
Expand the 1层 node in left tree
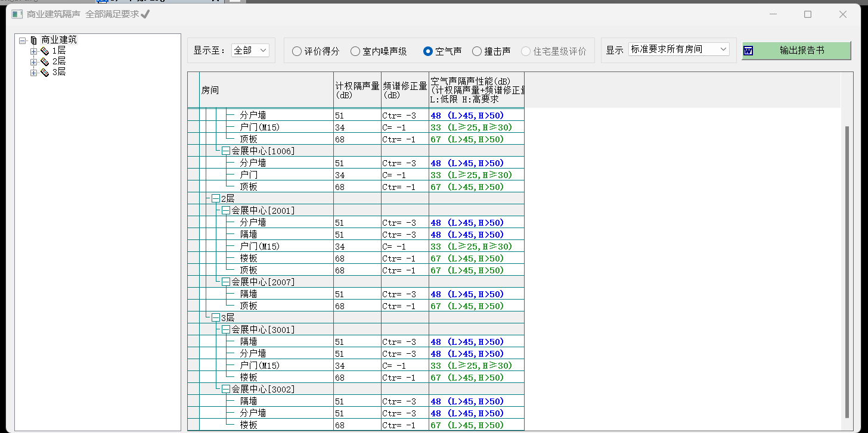[x=33, y=52]
